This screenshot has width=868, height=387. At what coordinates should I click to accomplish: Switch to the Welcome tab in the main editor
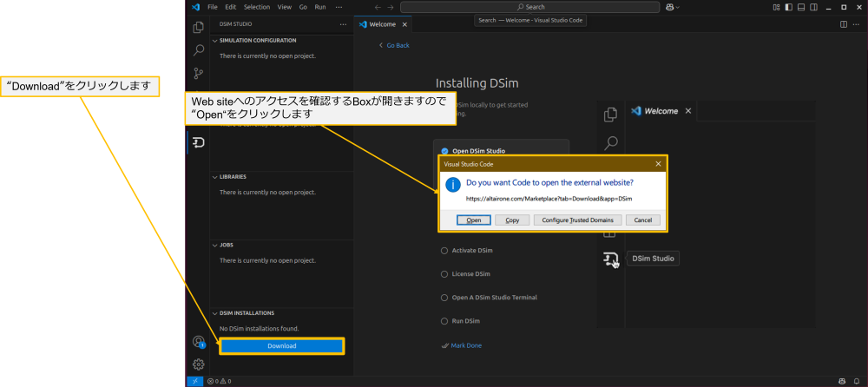383,24
